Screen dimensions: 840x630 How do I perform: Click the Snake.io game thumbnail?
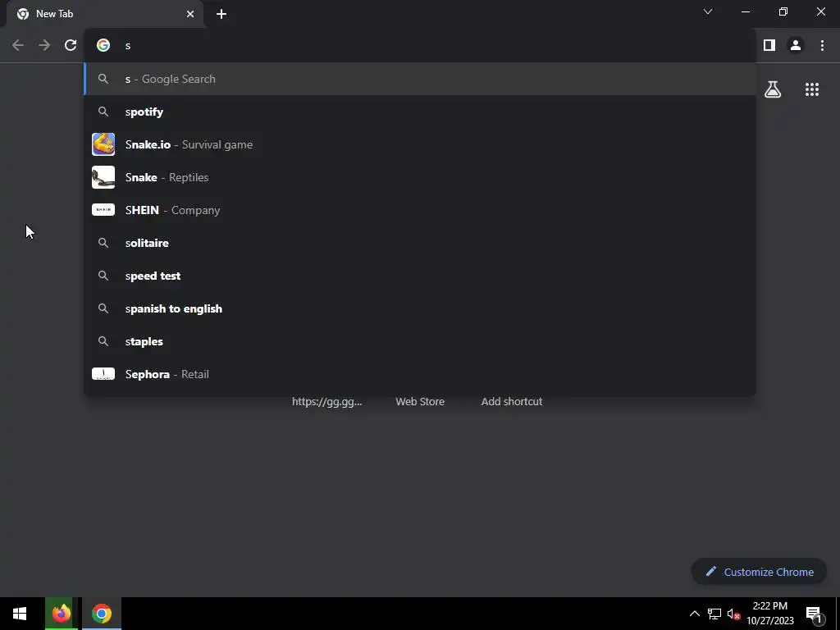tap(103, 144)
